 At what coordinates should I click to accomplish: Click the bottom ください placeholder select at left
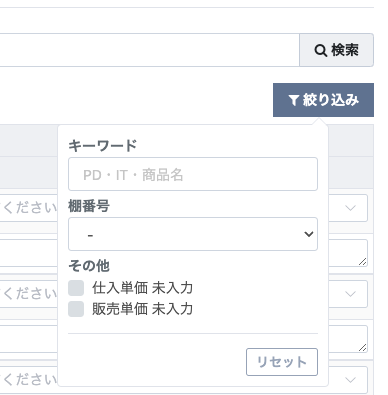[x=29, y=380]
